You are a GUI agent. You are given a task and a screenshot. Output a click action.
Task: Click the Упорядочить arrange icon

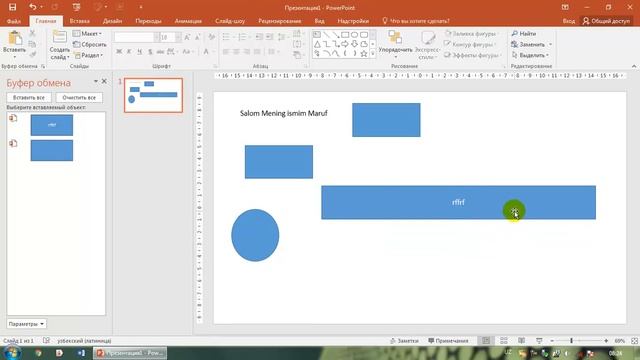(x=395, y=38)
